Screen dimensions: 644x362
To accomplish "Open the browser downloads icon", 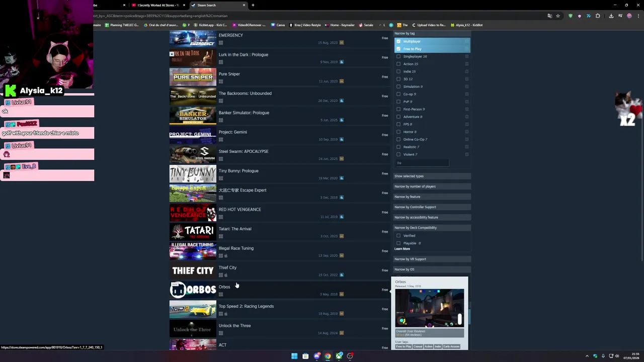I will coord(611,16).
